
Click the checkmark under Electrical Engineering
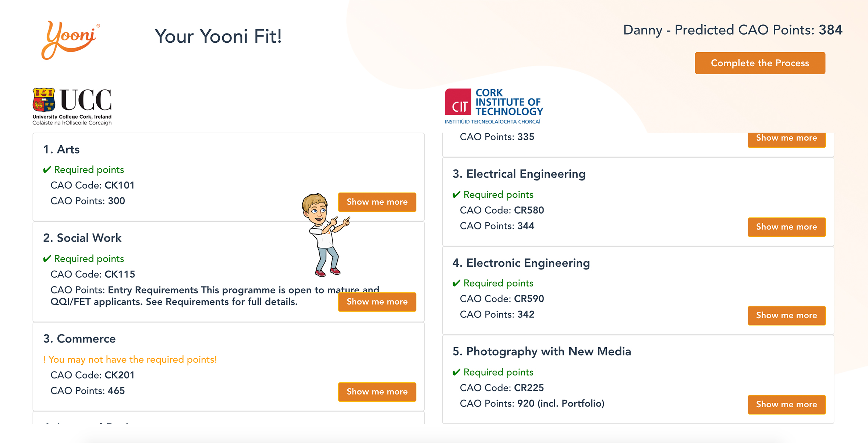(x=456, y=195)
